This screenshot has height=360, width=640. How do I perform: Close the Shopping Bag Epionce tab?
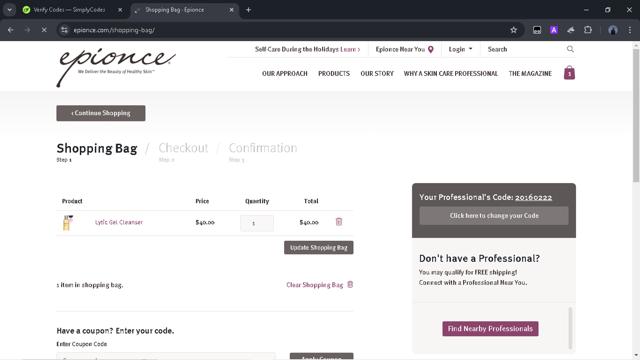pos(231,10)
